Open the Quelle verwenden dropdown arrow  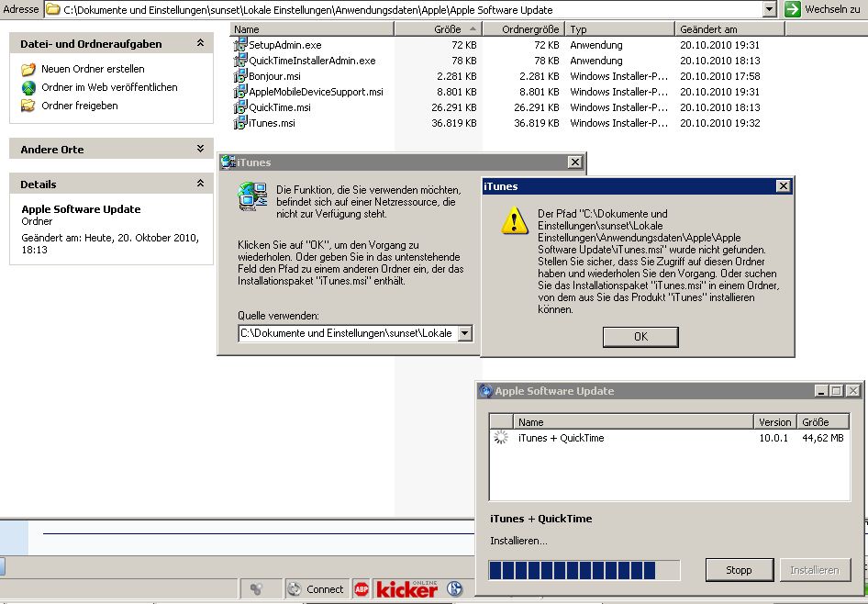coord(465,333)
